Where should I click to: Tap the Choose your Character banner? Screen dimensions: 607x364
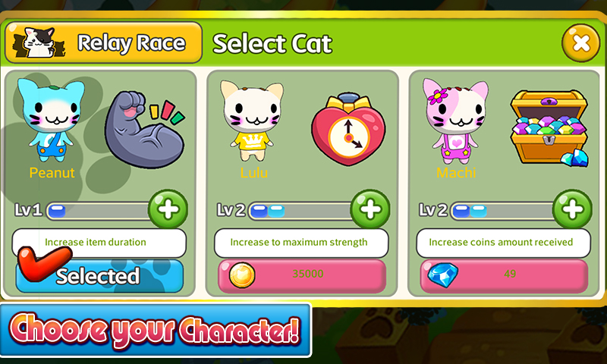pos(156,330)
